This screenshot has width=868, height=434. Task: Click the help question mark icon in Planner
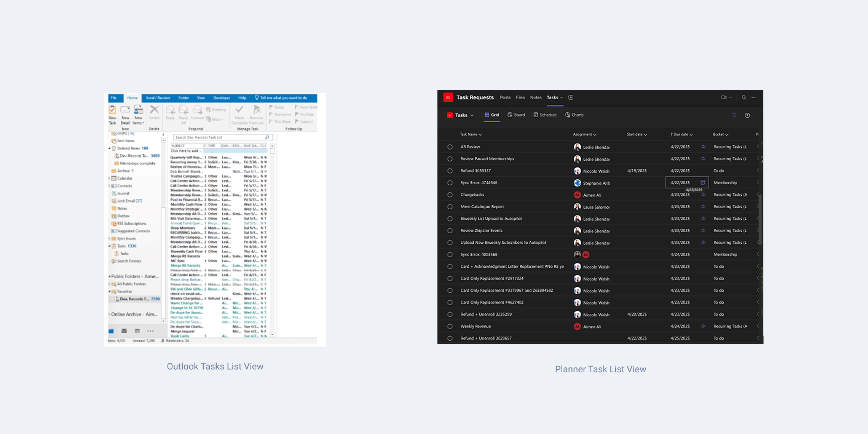(x=747, y=115)
